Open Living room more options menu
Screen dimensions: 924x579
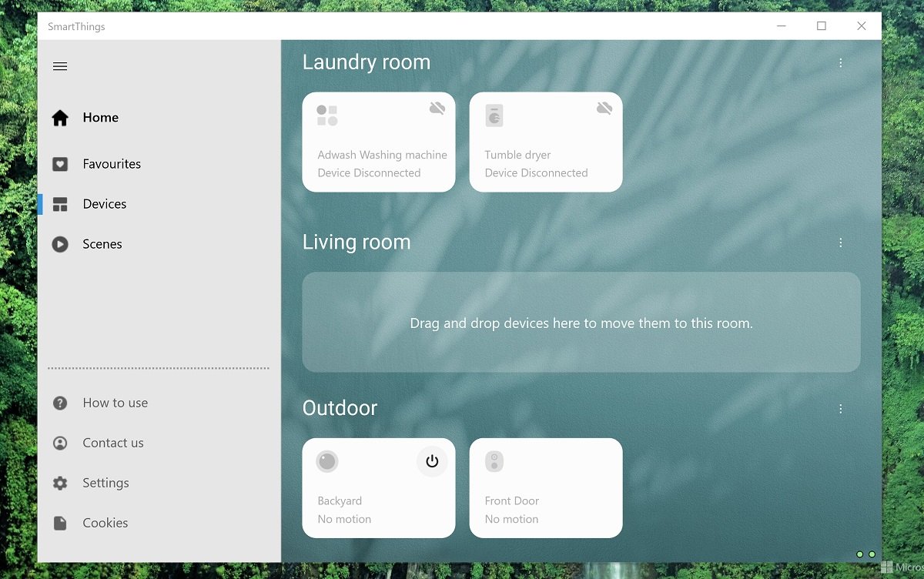[x=841, y=243]
